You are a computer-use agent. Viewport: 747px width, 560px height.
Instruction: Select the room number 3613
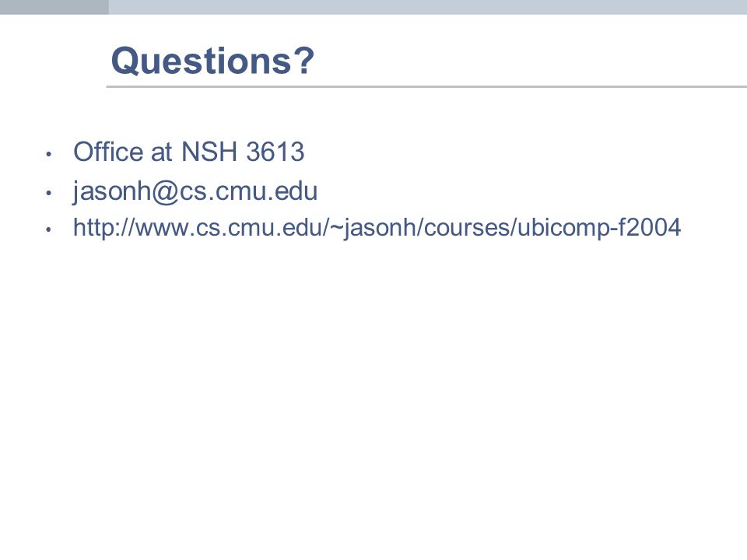275,152
